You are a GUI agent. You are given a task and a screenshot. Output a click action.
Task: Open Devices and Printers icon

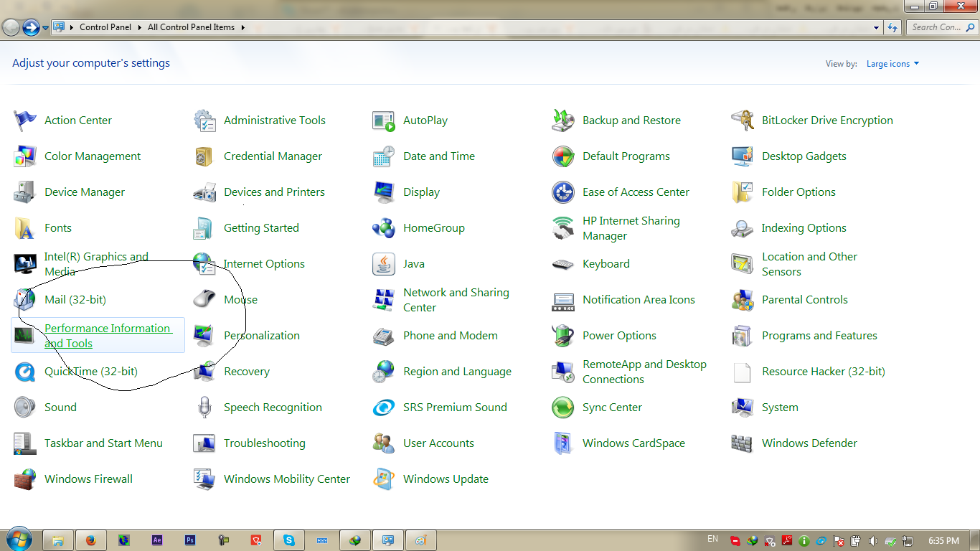click(x=204, y=192)
